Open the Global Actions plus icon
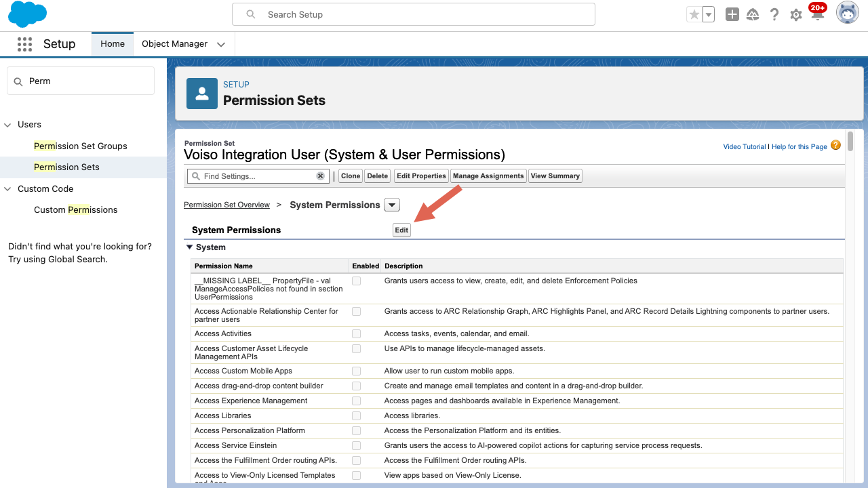 pos(732,14)
